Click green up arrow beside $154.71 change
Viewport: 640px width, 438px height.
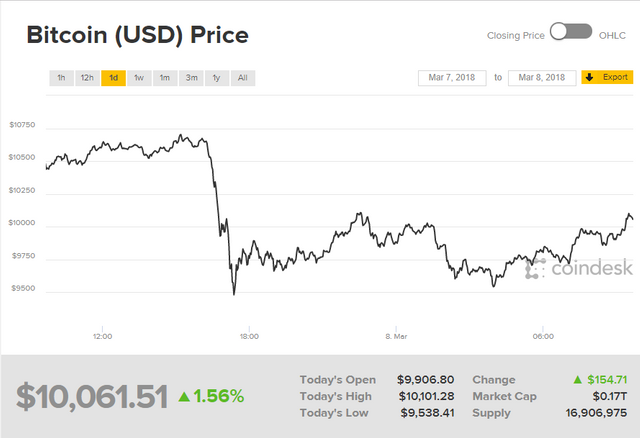[x=576, y=380]
